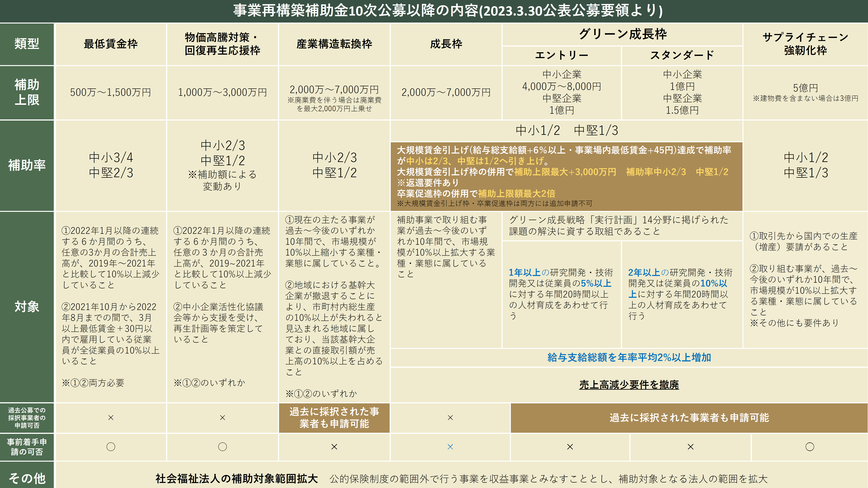This screenshot has height=488, width=868.
Task: Click the note ※建物費を含まない場合は3億円
Action: pyautogui.click(x=805, y=98)
